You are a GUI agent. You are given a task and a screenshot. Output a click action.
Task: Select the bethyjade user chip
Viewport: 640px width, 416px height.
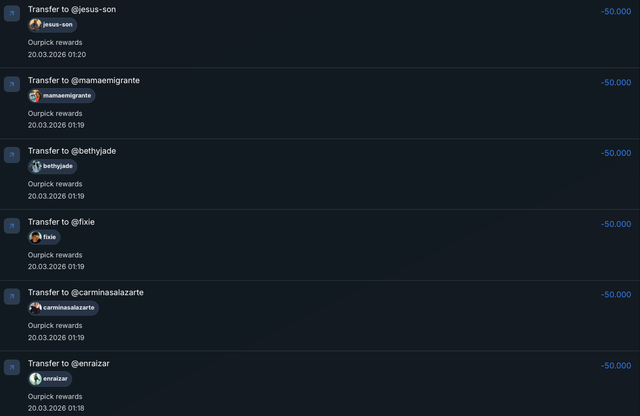point(52,166)
